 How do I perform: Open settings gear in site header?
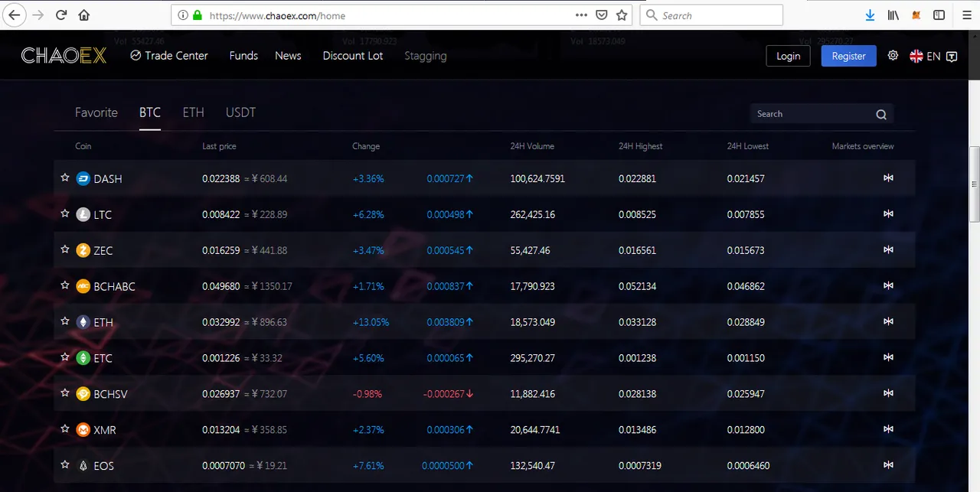[x=893, y=55]
